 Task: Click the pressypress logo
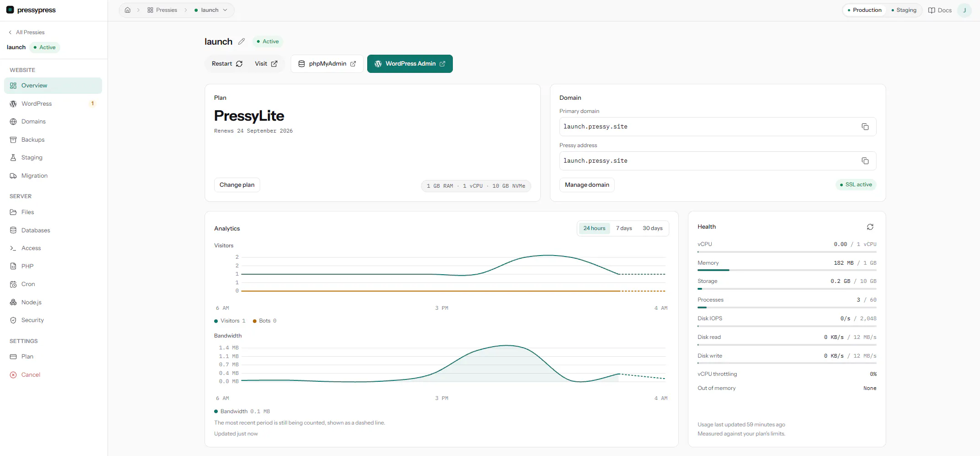31,10
